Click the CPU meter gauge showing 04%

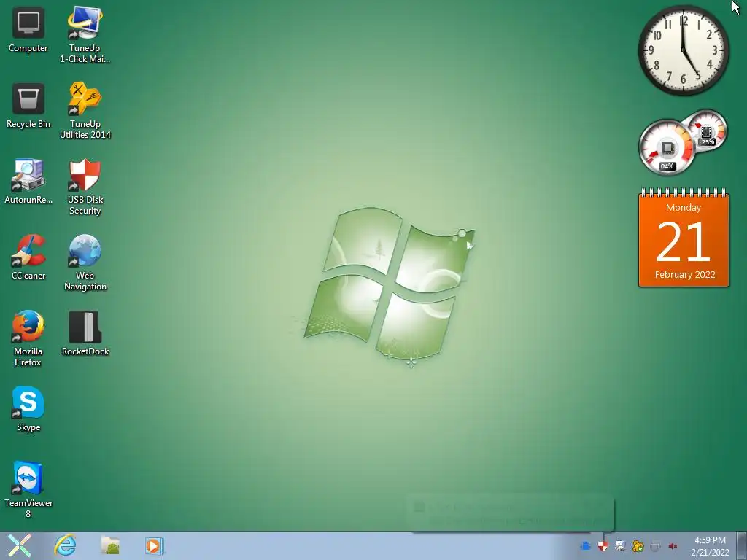(667, 147)
